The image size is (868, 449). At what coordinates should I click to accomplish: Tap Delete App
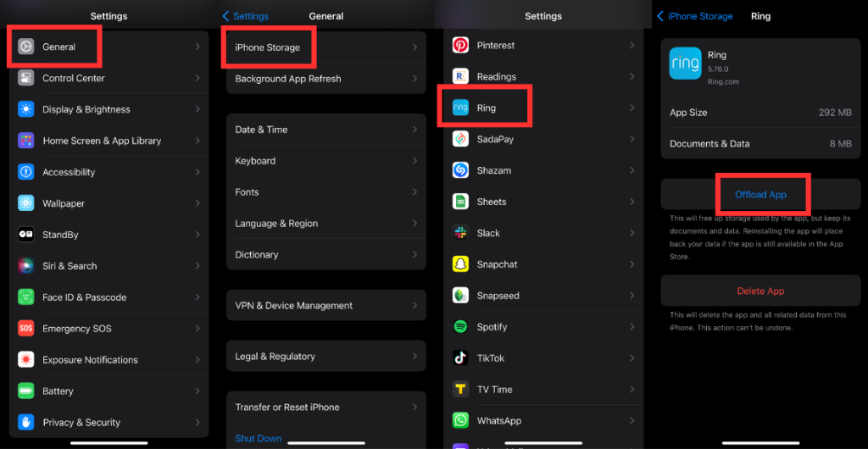pos(760,291)
